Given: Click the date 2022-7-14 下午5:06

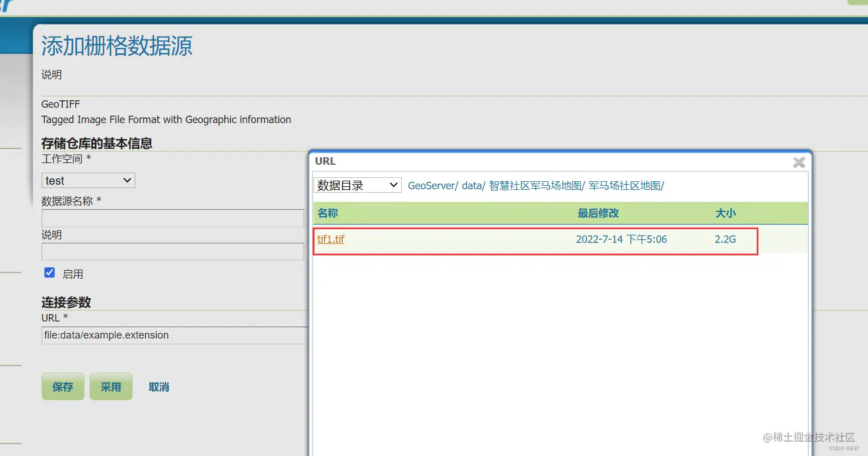Looking at the screenshot, I should coord(622,239).
